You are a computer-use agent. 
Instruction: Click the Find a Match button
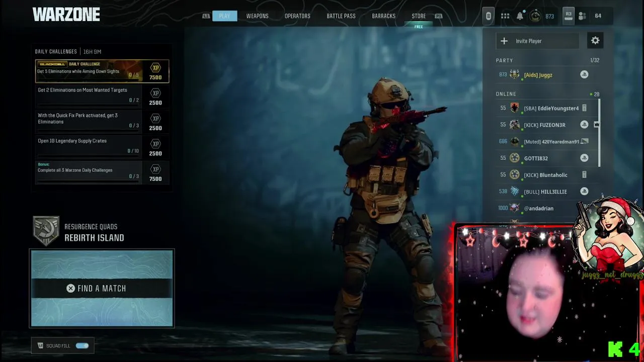click(102, 288)
